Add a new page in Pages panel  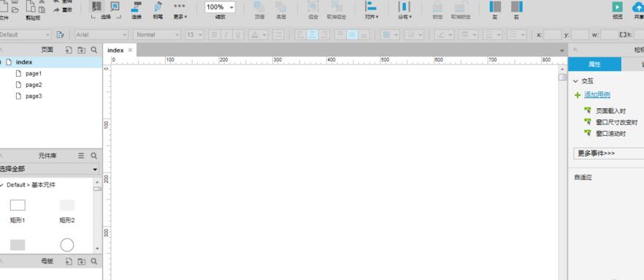(x=69, y=50)
